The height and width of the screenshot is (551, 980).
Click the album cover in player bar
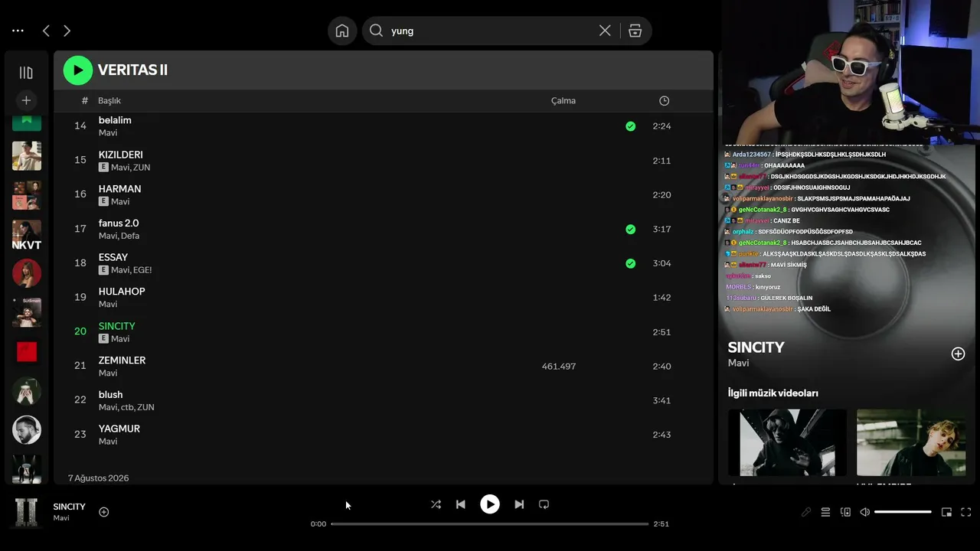coord(27,512)
